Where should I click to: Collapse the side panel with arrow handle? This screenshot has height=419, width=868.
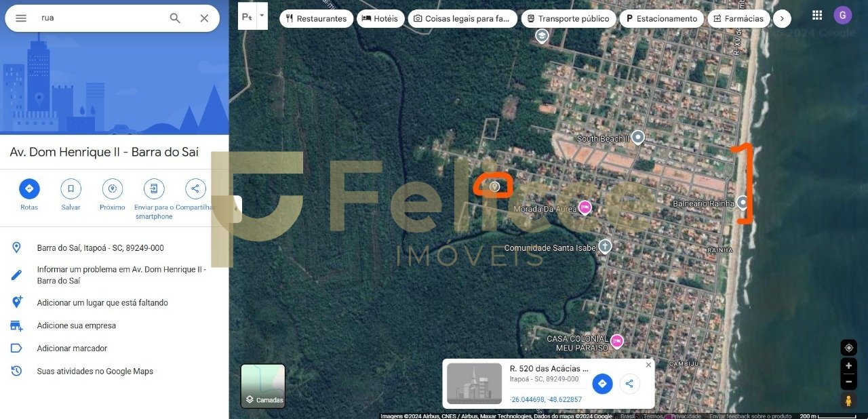tap(236, 209)
